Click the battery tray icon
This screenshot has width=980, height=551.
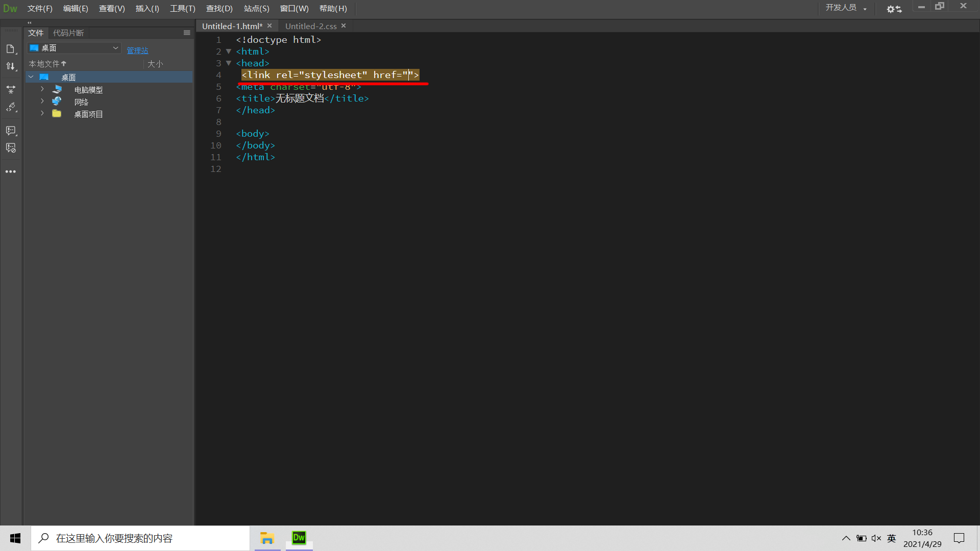[x=862, y=538]
